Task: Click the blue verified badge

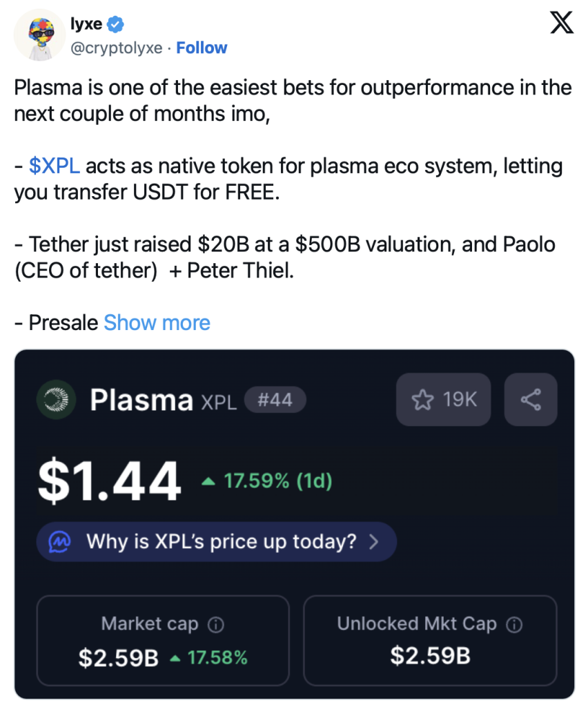Action: coord(116,24)
